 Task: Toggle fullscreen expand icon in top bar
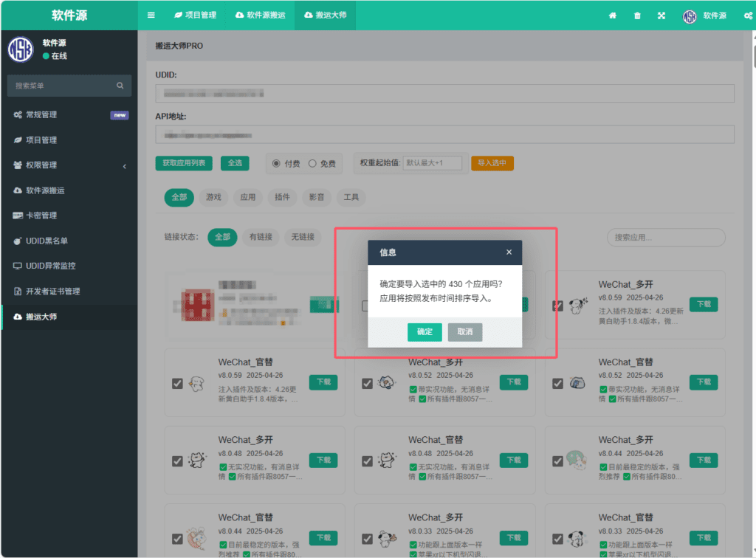[x=661, y=15]
